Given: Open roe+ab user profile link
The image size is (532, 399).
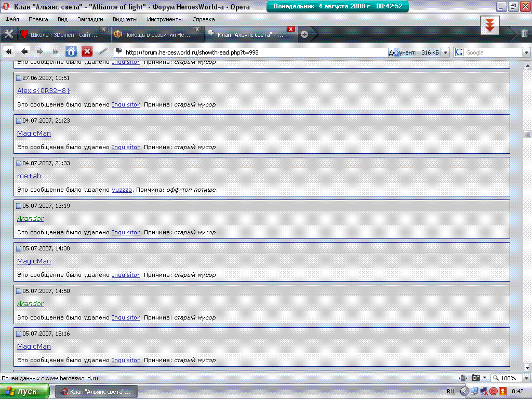Looking at the screenshot, I should coord(29,176).
